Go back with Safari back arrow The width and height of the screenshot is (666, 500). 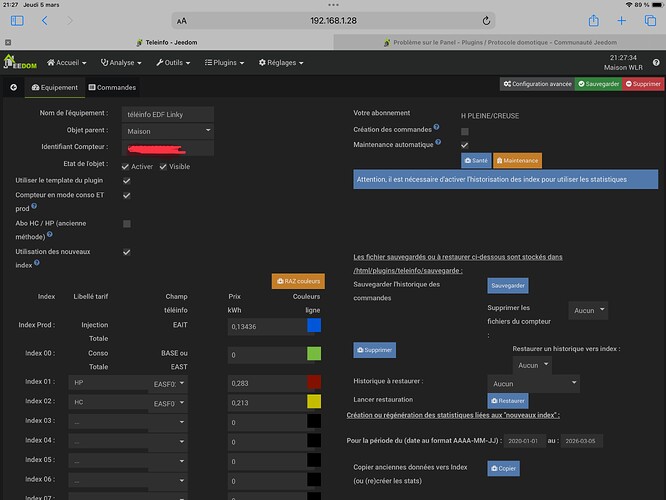click(45, 20)
